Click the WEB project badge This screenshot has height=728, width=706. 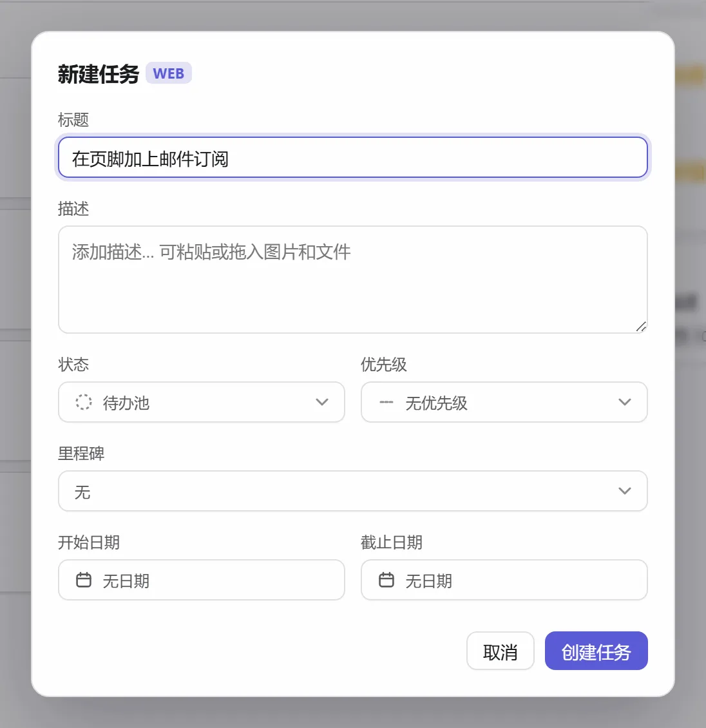[x=169, y=73]
